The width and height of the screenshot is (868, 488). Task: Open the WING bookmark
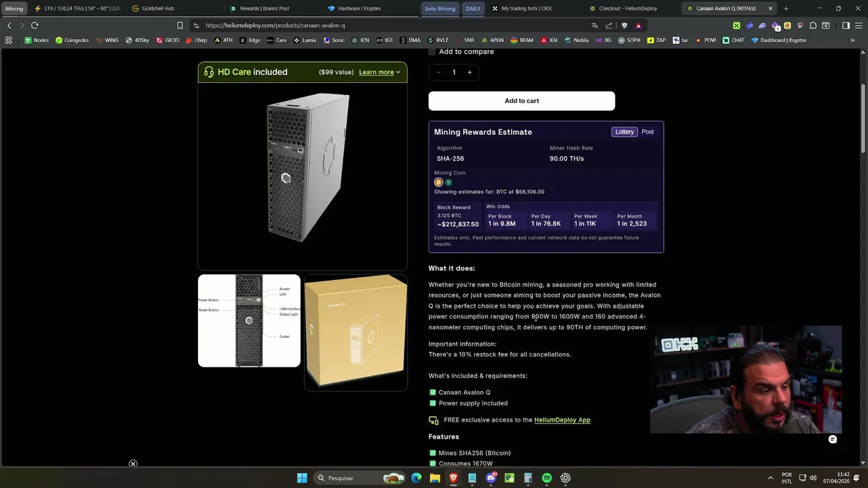click(x=107, y=40)
